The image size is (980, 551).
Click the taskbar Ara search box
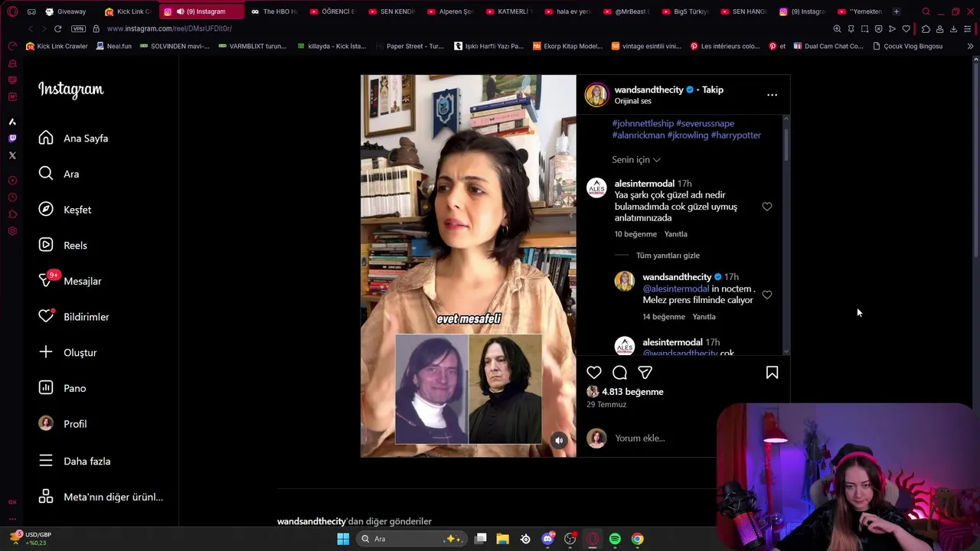pyautogui.click(x=412, y=539)
